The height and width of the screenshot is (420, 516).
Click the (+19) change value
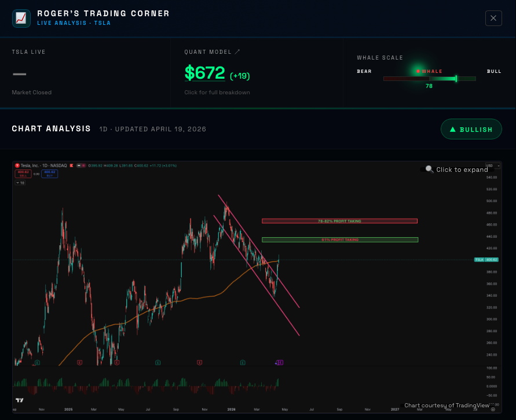tap(240, 76)
